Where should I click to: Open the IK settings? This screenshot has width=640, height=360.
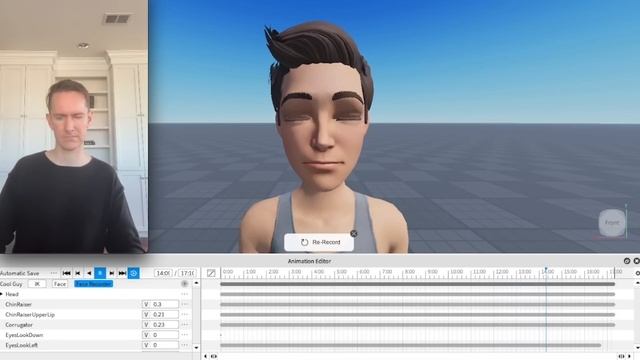click(37, 284)
